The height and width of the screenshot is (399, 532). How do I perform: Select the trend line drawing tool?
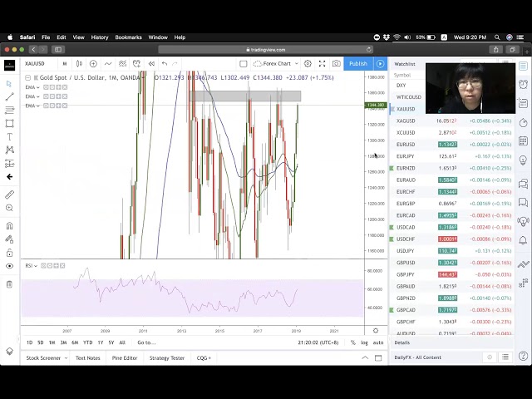point(9,97)
